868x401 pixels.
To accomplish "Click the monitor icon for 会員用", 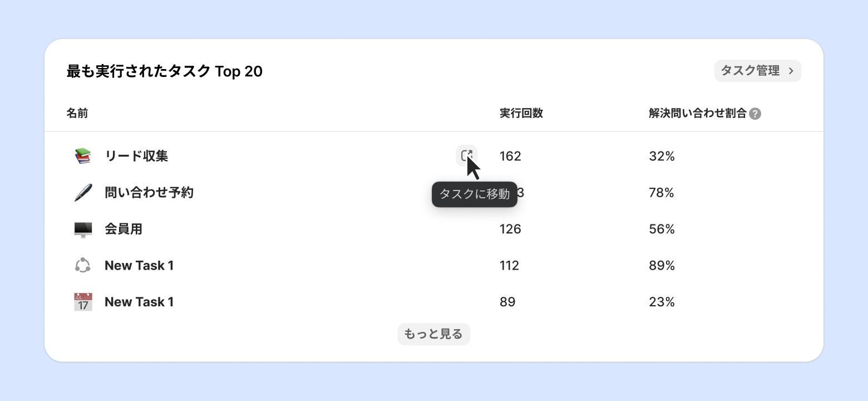I will tap(82, 229).
